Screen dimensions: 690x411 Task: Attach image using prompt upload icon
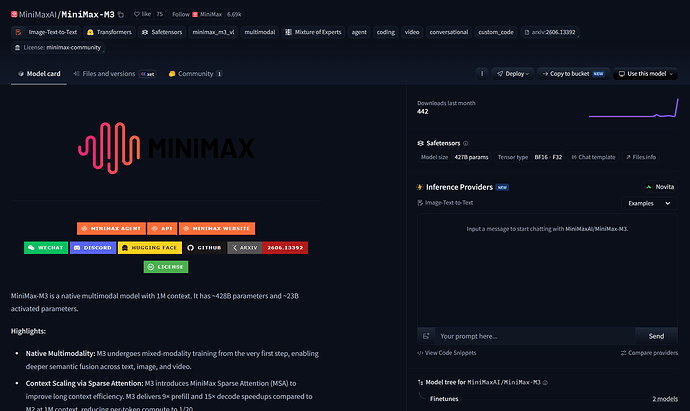point(426,336)
